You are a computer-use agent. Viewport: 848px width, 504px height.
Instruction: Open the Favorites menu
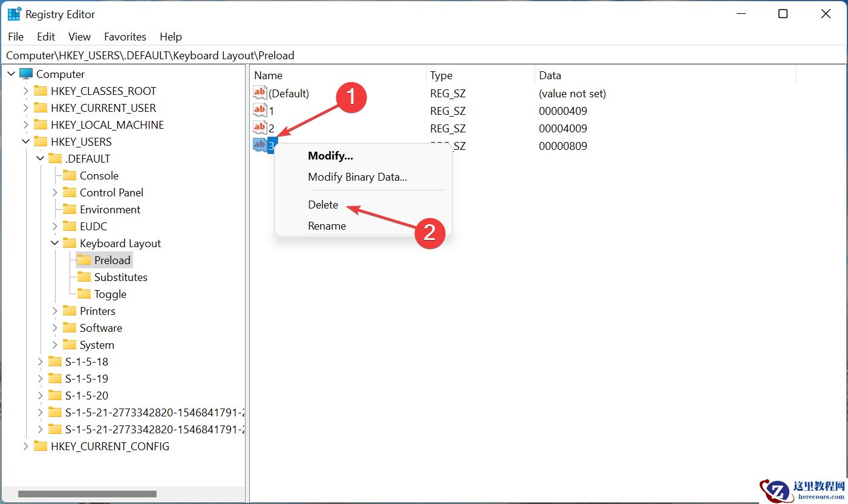pos(125,37)
